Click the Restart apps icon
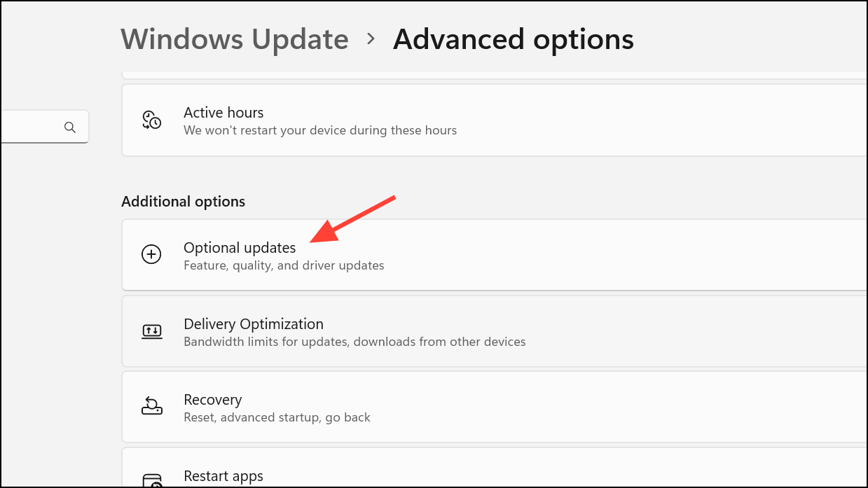This screenshot has height=488, width=868. [x=151, y=482]
